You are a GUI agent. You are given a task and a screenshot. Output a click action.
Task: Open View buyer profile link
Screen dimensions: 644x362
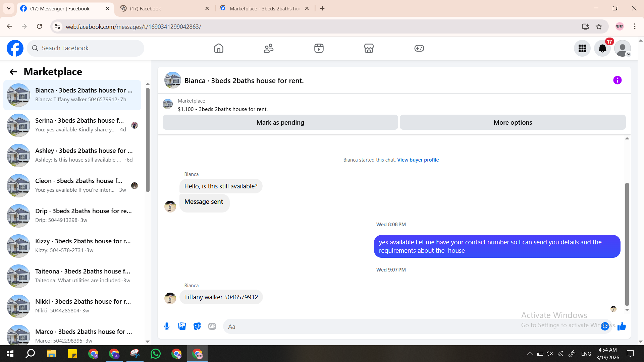coord(418,160)
